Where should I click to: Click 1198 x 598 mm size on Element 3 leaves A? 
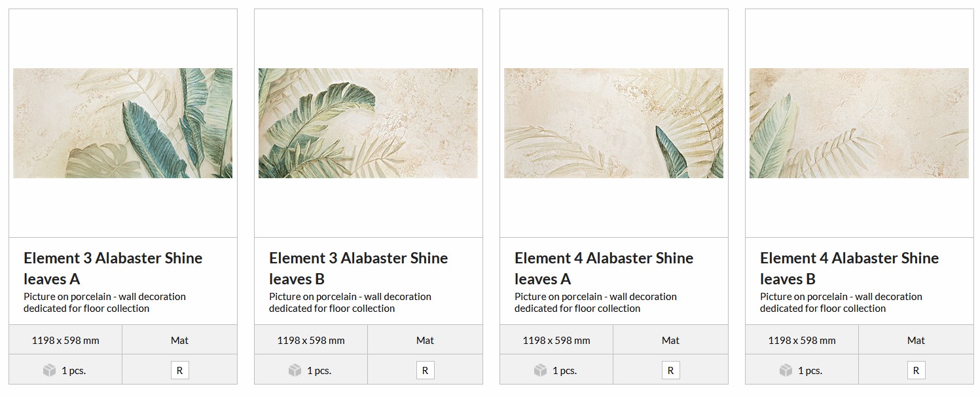point(65,340)
